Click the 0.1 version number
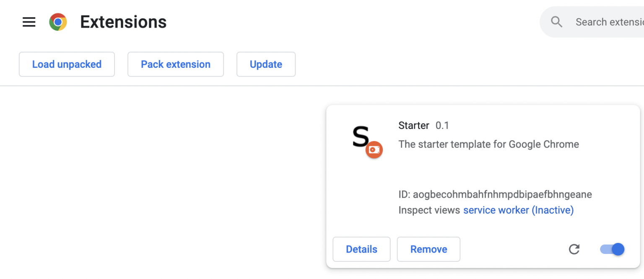The height and width of the screenshot is (279, 644). click(442, 125)
